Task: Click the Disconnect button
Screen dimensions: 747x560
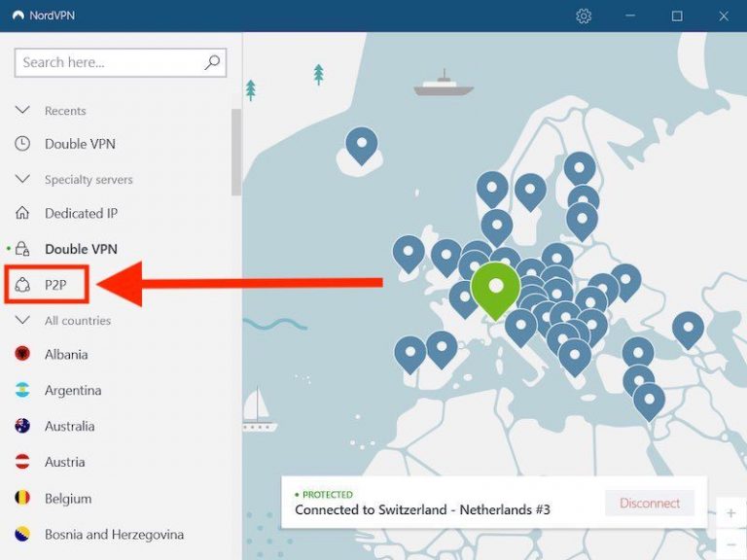Action: pyautogui.click(x=650, y=503)
